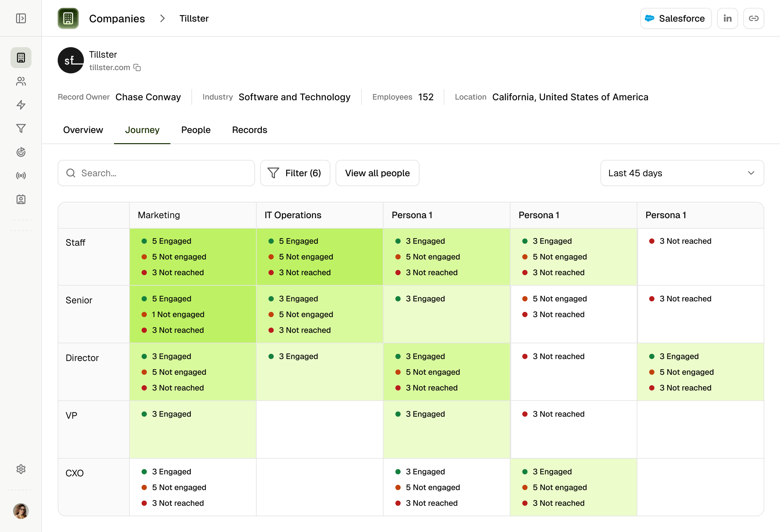Click the View all people button

click(x=377, y=173)
